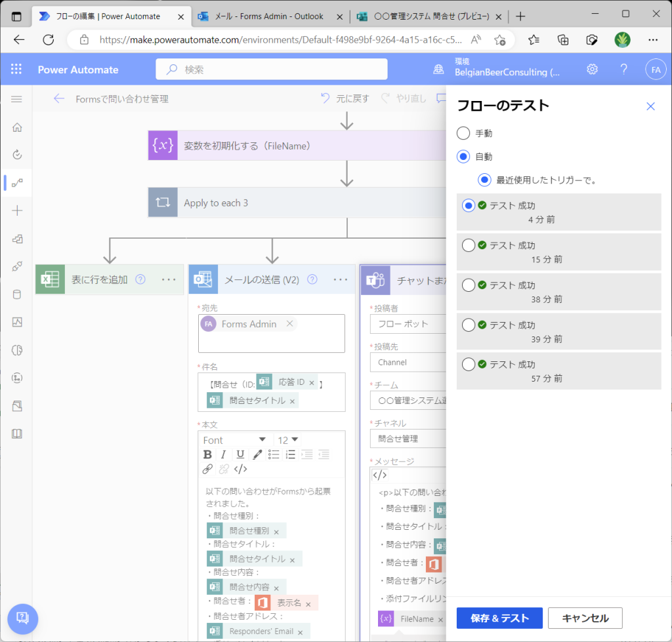Apply italic formatting in mail body editor
Screen dimensions: 672x642
coord(223,454)
